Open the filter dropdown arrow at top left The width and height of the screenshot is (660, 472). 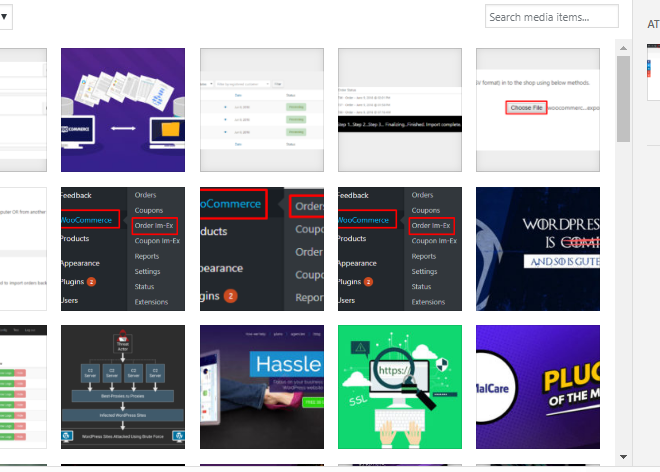(x=5, y=17)
